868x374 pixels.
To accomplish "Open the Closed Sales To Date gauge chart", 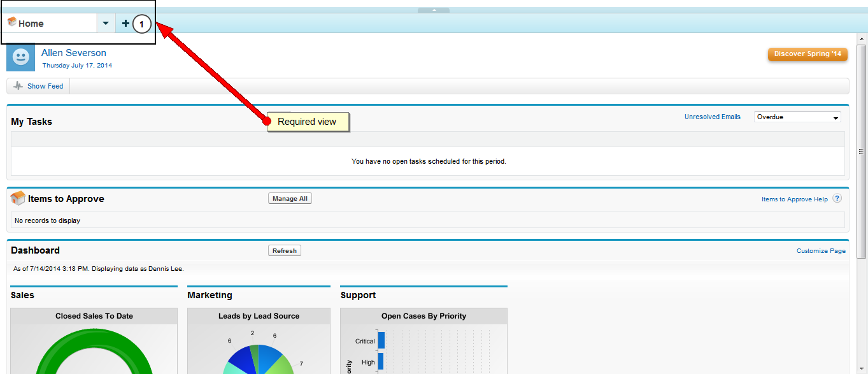I will tap(94, 349).
